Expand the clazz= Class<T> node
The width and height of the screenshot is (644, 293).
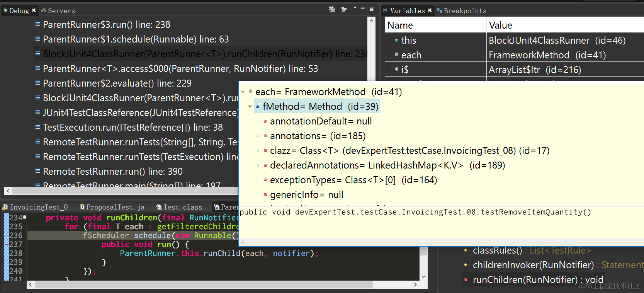click(x=258, y=151)
